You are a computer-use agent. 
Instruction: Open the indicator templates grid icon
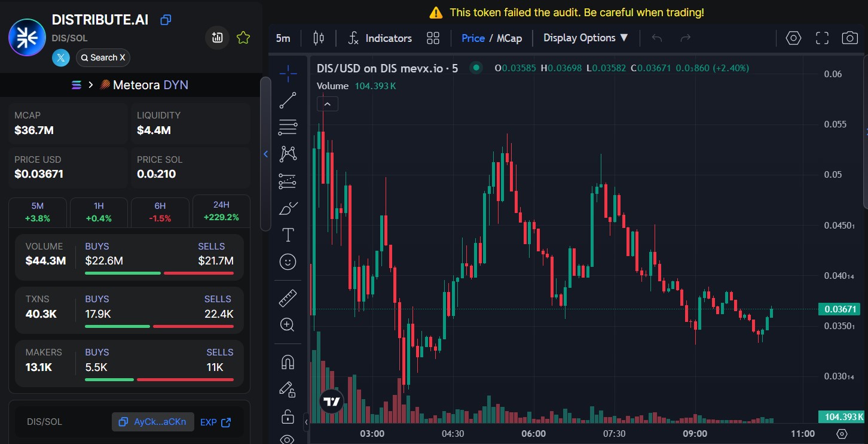(x=433, y=38)
